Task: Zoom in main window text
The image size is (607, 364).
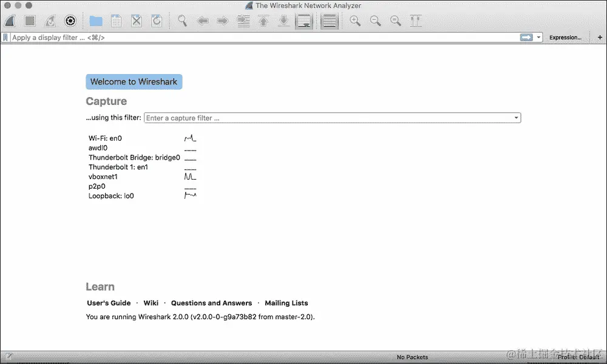Action: point(355,21)
